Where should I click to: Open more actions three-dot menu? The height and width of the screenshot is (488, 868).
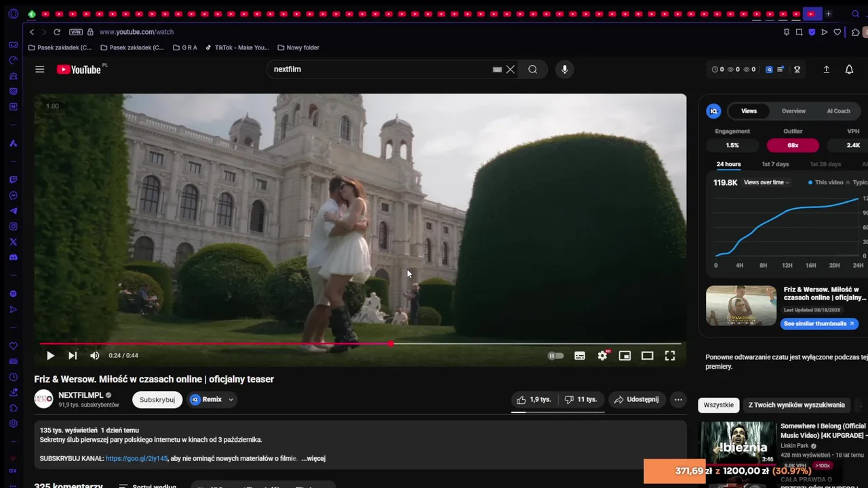coord(678,400)
